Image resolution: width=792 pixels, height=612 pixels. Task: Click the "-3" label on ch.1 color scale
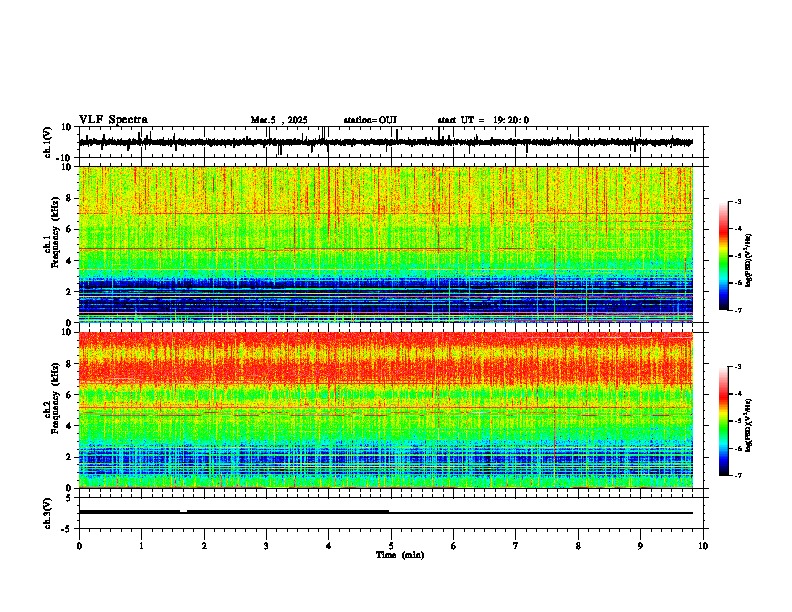point(737,202)
